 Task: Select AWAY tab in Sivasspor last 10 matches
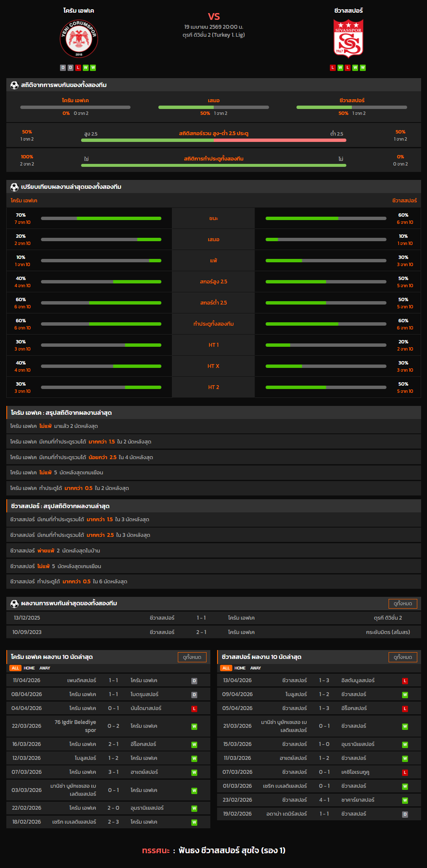click(x=256, y=668)
